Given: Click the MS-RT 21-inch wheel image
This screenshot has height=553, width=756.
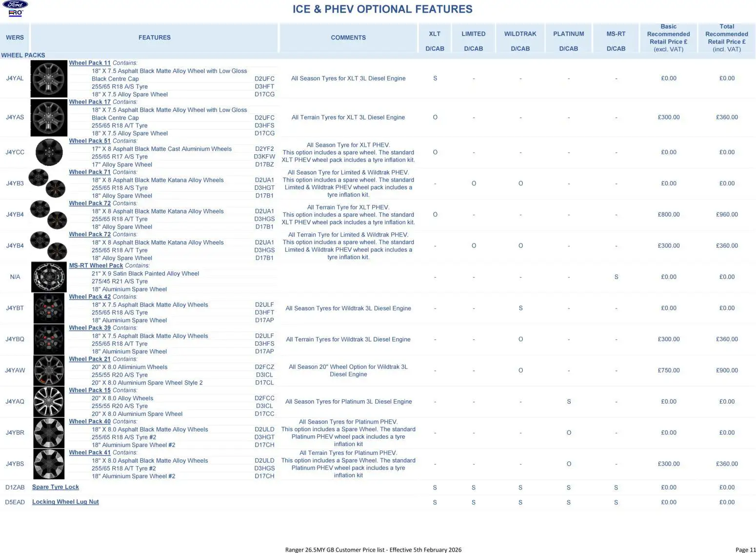Looking at the screenshot, I should point(49,277).
